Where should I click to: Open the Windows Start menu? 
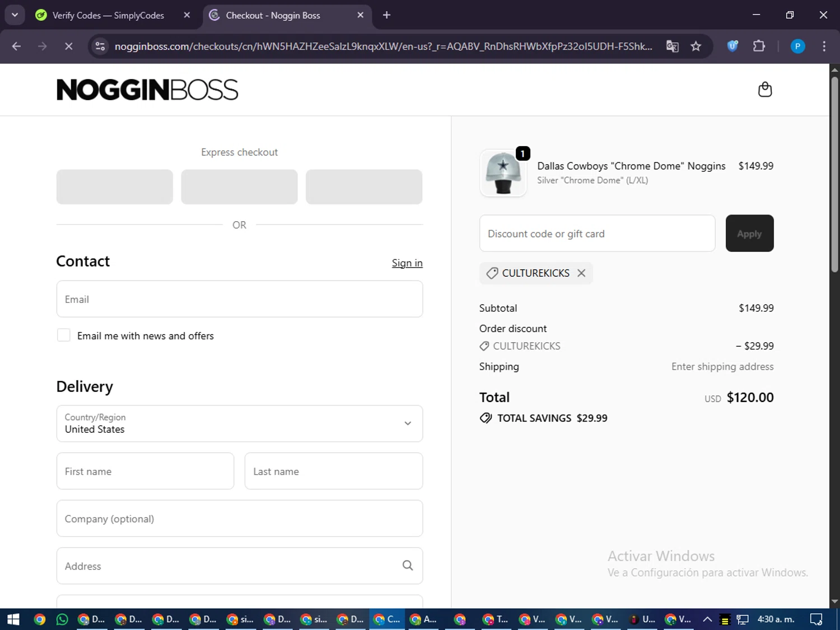coord(13,619)
